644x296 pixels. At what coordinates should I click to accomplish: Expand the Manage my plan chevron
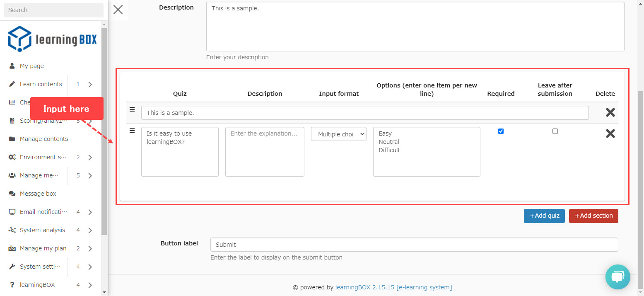90,249
